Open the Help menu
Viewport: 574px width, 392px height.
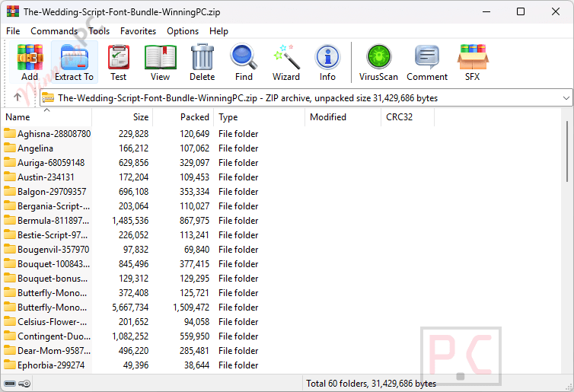[x=218, y=31]
